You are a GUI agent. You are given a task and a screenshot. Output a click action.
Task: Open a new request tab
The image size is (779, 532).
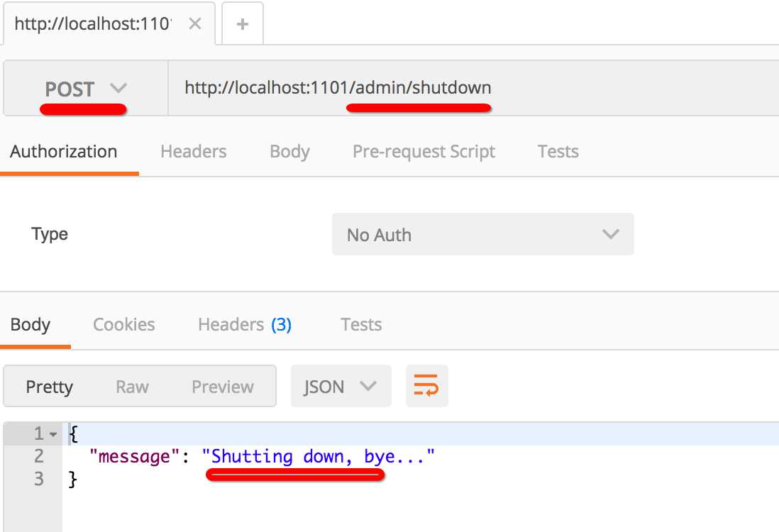[243, 24]
